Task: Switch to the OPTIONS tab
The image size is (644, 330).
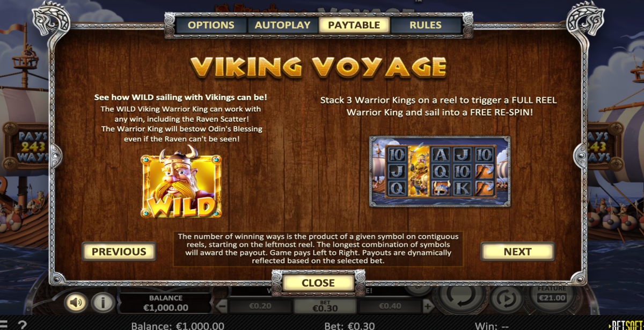Action: pyautogui.click(x=211, y=25)
